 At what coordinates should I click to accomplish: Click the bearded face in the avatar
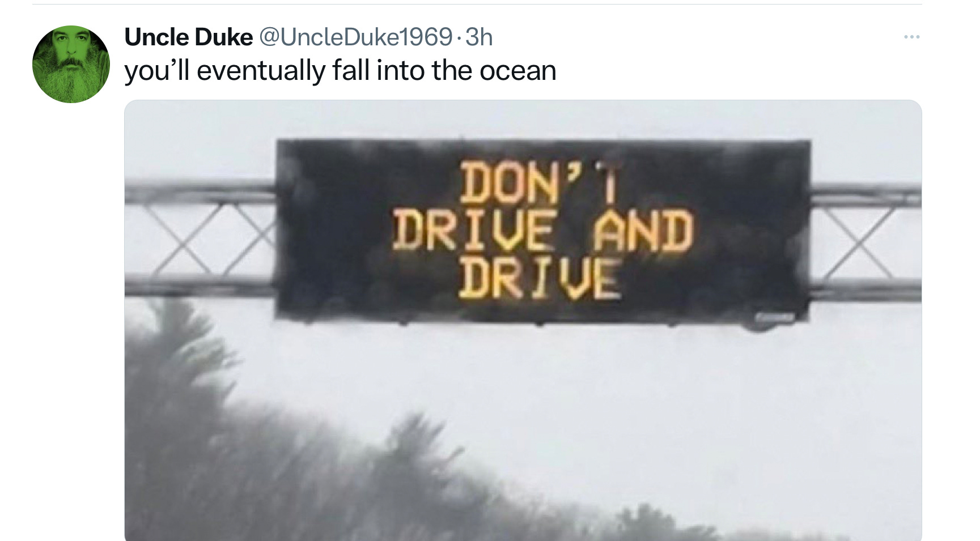[x=71, y=62]
